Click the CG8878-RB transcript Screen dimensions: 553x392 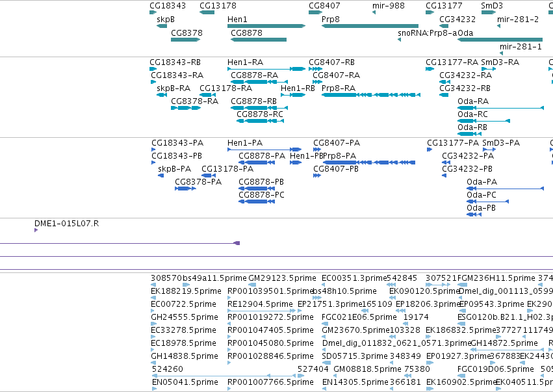tap(259, 108)
